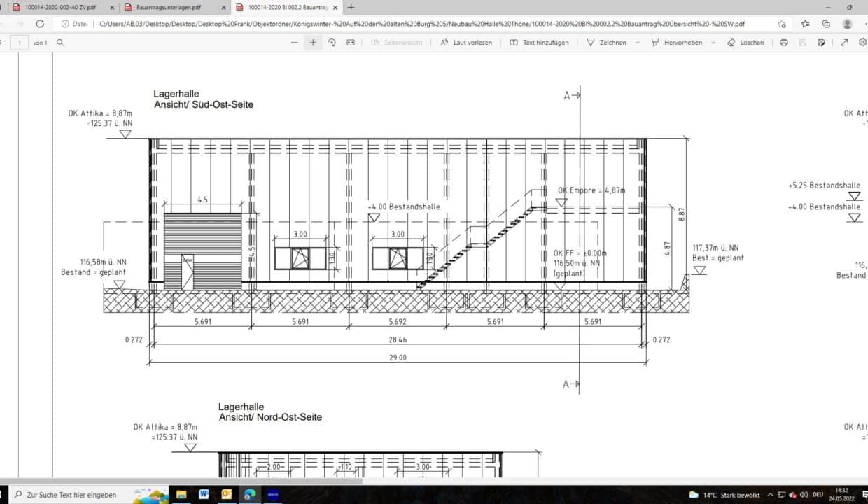Rotate the PDF page
The height and width of the screenshot is (504, 868).
click(332, 43)
